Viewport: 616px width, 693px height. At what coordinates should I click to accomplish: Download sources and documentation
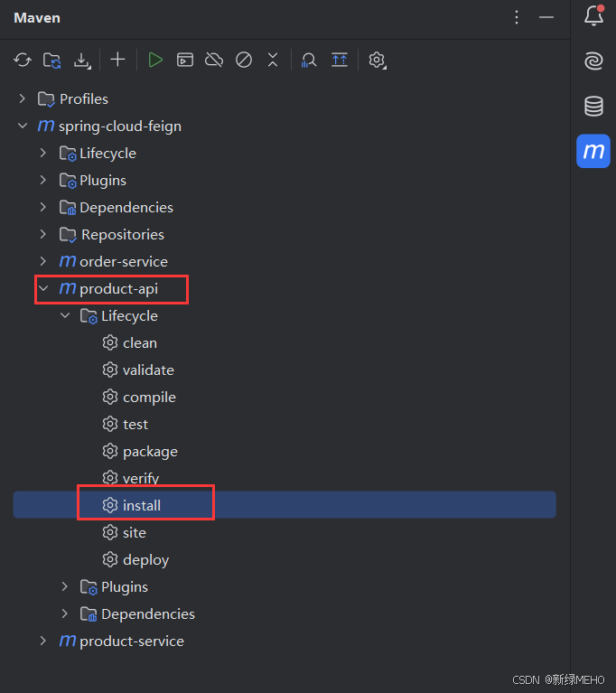point(82,61)
